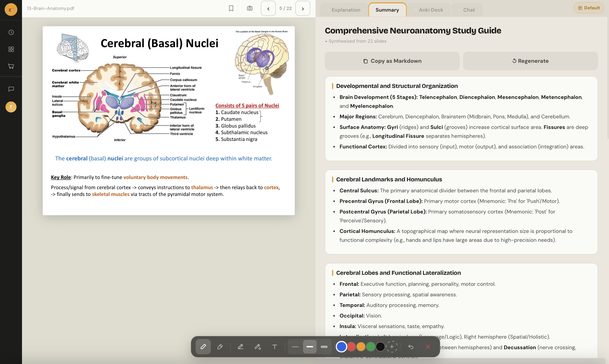Click Copy as Markdown button
609x364 pixels.
tap(392, 61)
